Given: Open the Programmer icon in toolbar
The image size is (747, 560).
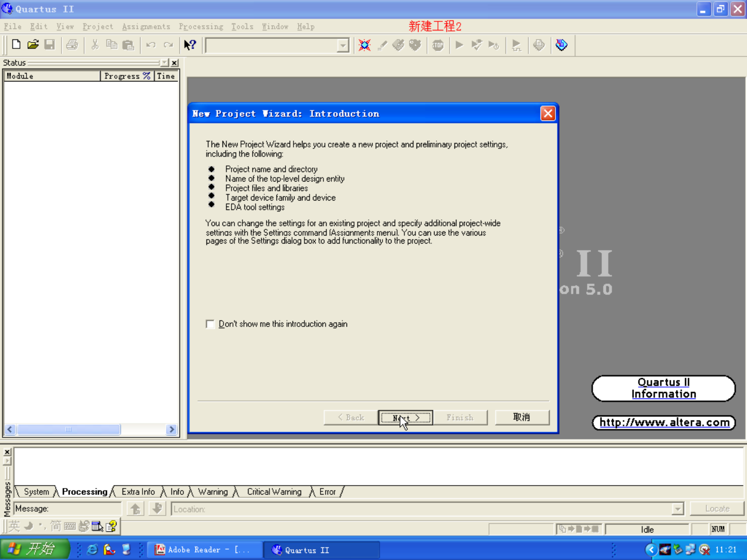Looking at the screenshot, I should [x=561, y=45].
